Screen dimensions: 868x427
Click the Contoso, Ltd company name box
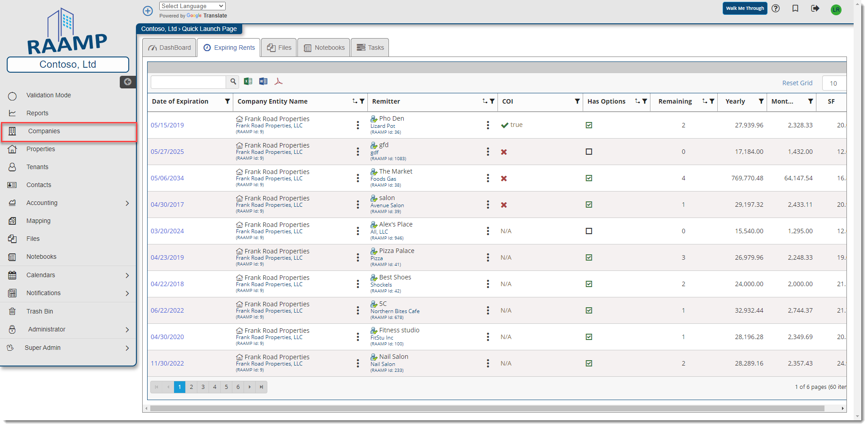[68, 65]
